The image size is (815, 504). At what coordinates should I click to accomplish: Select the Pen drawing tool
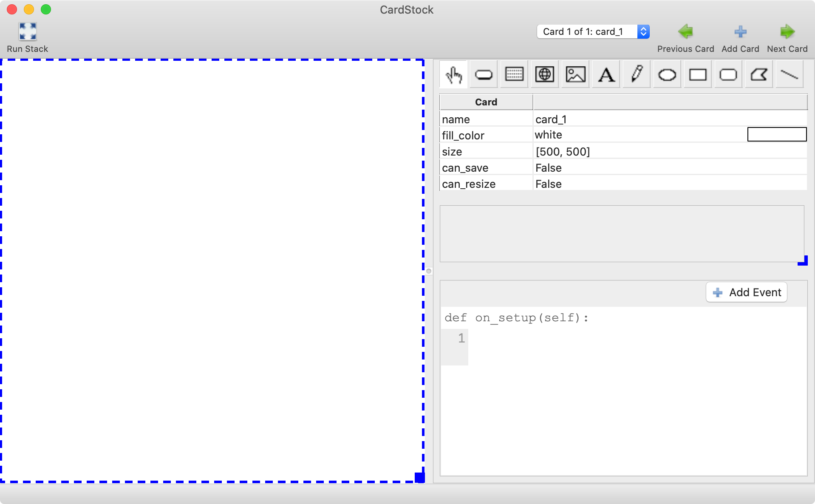pyautogui.click(x=637, y=75)
